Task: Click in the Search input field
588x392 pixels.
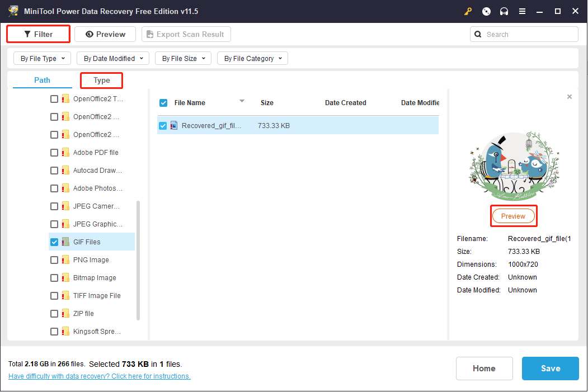Action: (524, 34)
